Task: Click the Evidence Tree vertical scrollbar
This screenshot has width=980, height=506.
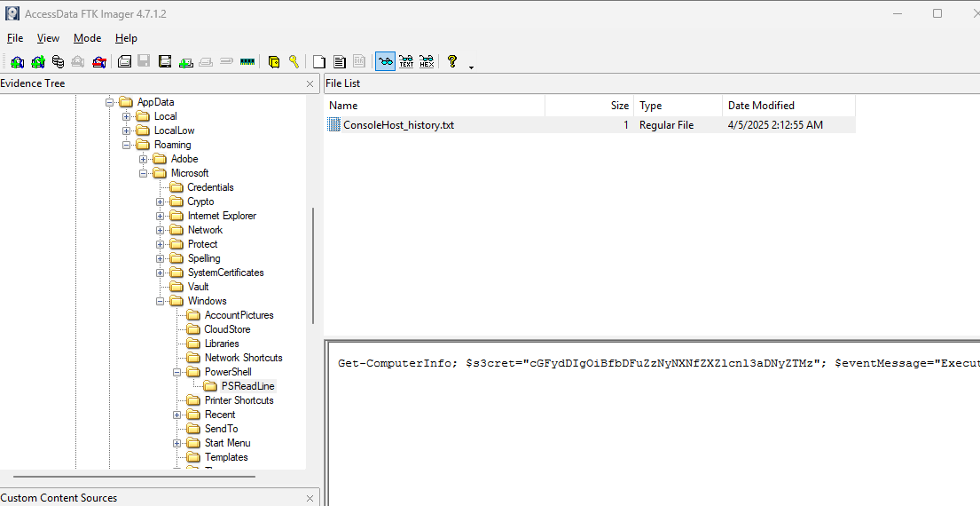Action: [313, 265]
